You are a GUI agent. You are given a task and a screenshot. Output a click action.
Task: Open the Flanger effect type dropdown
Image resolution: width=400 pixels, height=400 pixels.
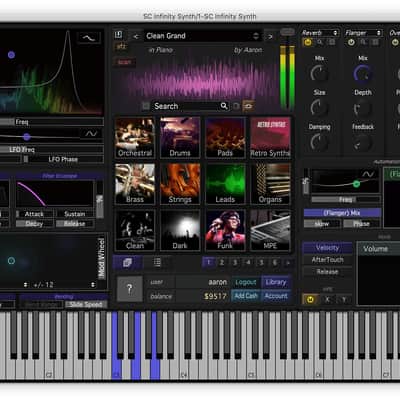(x=363, y=33)
